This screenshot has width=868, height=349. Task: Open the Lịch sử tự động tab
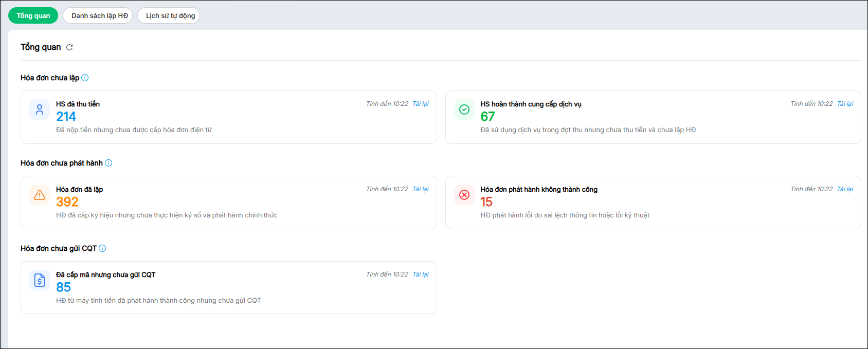[170, 15]
